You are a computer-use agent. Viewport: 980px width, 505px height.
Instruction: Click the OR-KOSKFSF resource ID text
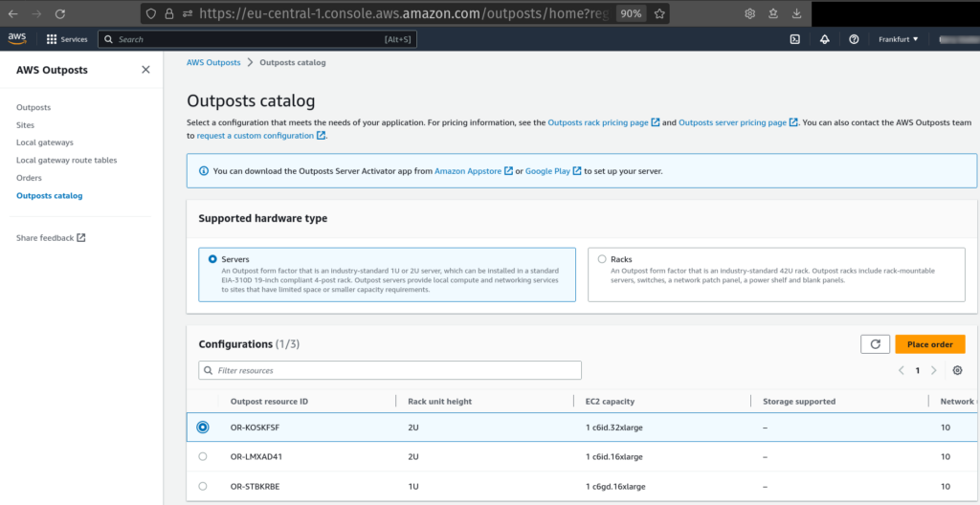pyautogui.click(x=255, y=428)
